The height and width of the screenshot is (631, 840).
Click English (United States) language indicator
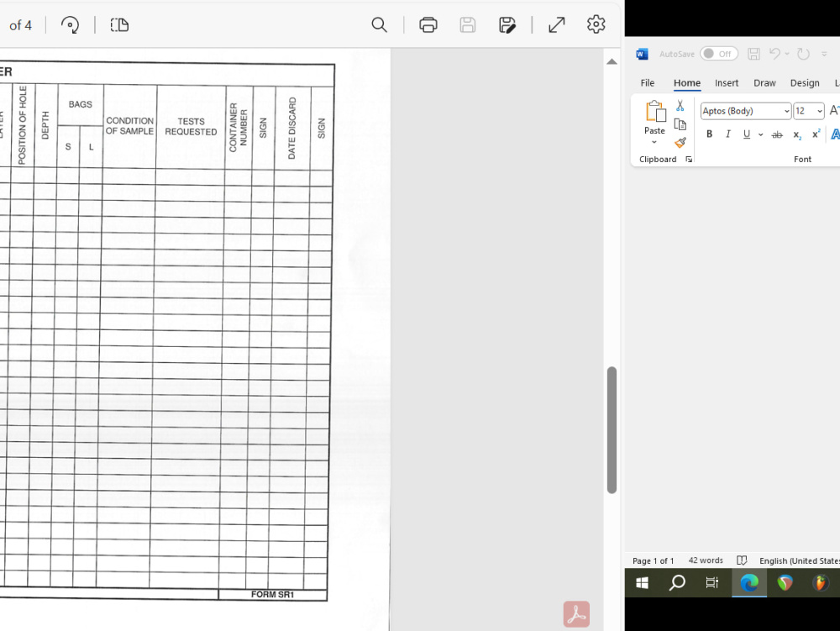(800, 560)
